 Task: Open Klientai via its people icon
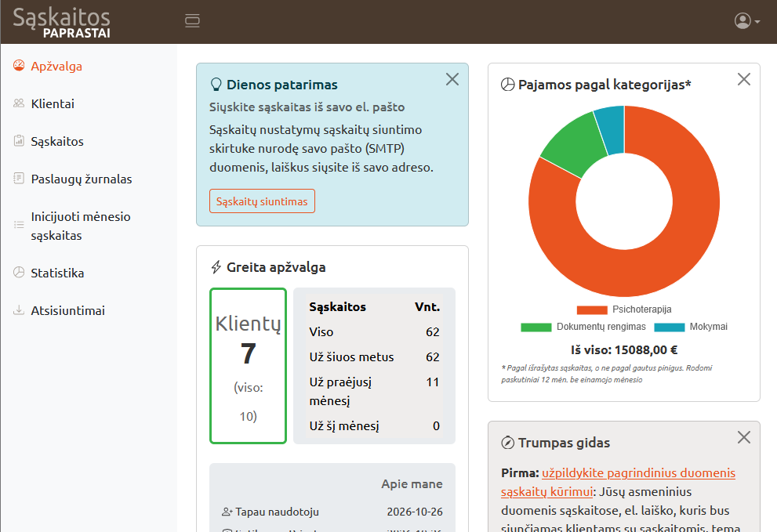(19, 103)
